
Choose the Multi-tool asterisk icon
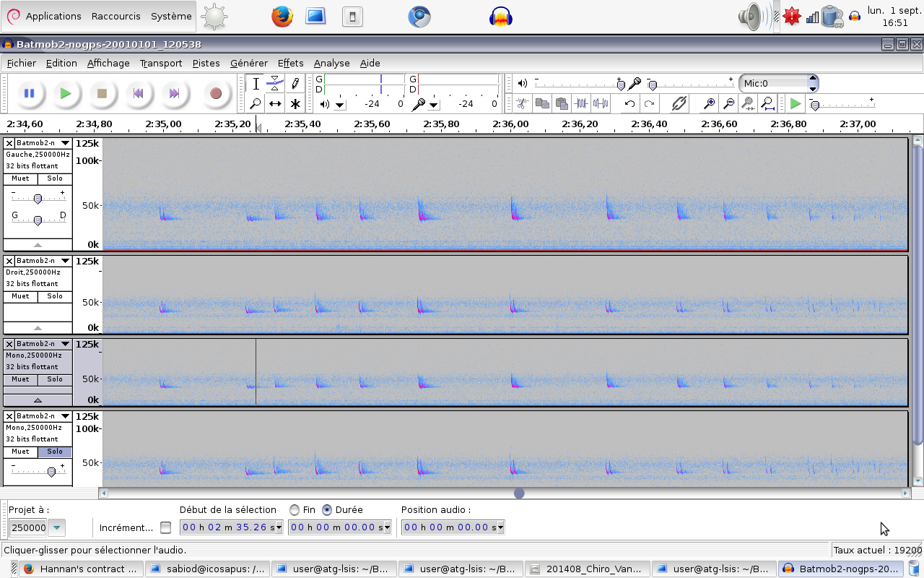pos(295,104)
